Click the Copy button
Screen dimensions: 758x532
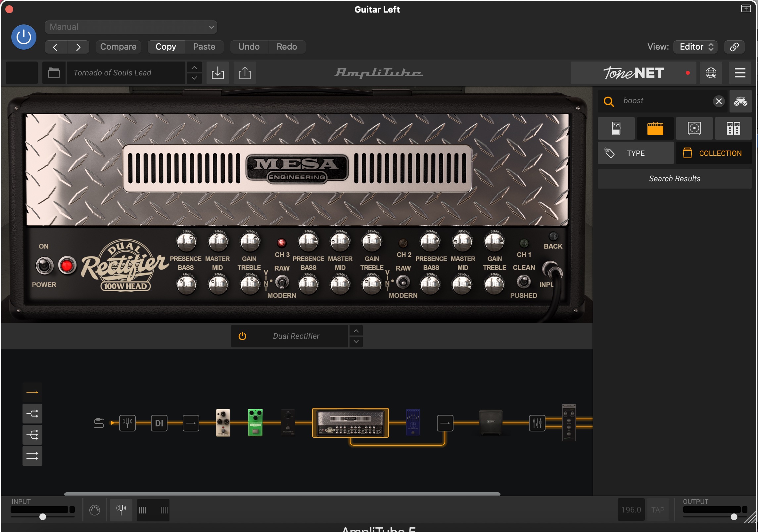coord(166,47)
